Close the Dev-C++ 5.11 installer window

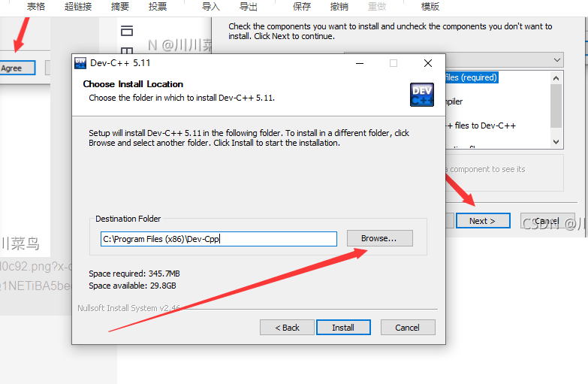pyautogui.click(x=428, y=63)
